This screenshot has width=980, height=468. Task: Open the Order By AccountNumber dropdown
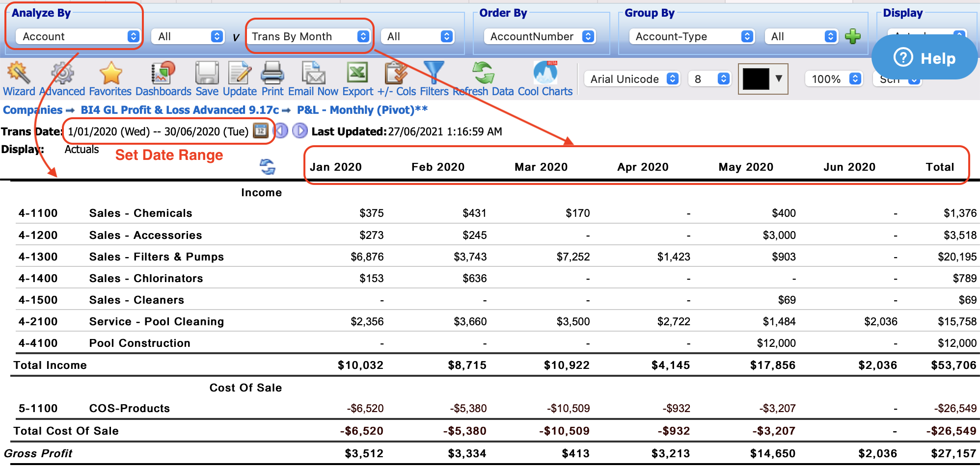pyautogui.click(x=539, y=36)
